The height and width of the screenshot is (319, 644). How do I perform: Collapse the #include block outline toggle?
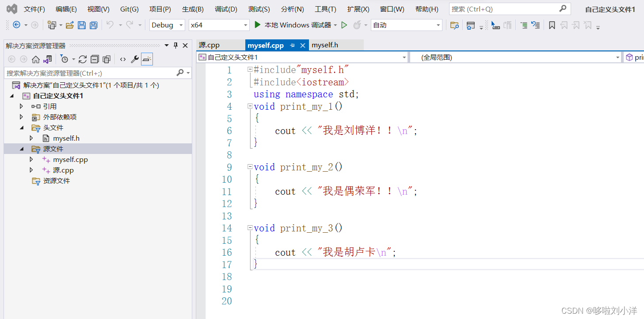pos(250,69)
